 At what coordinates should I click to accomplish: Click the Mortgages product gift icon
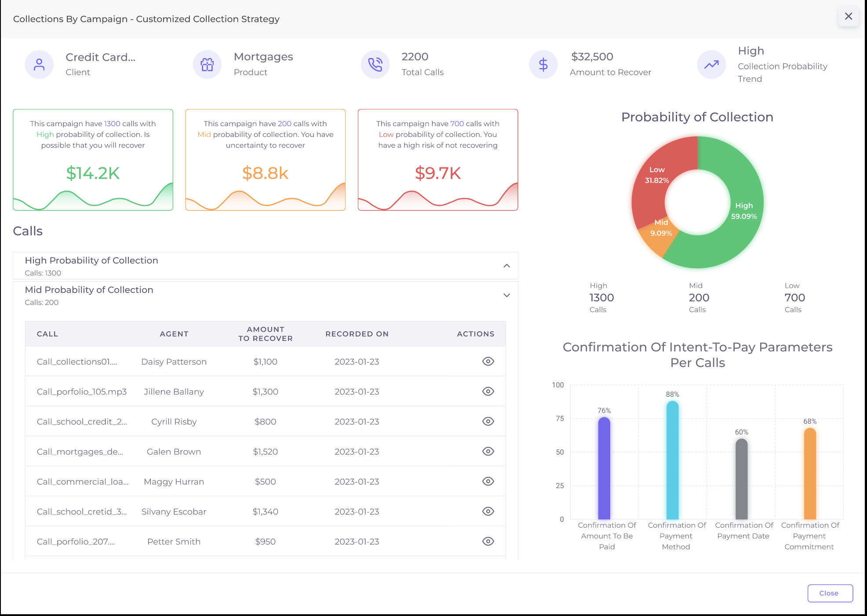(x=207, y=65)
